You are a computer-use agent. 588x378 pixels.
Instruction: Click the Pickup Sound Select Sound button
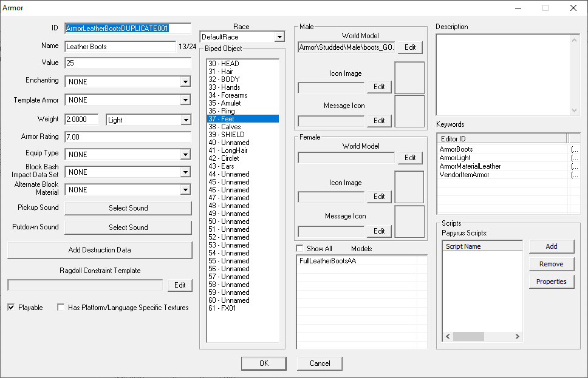coord(128,208)
